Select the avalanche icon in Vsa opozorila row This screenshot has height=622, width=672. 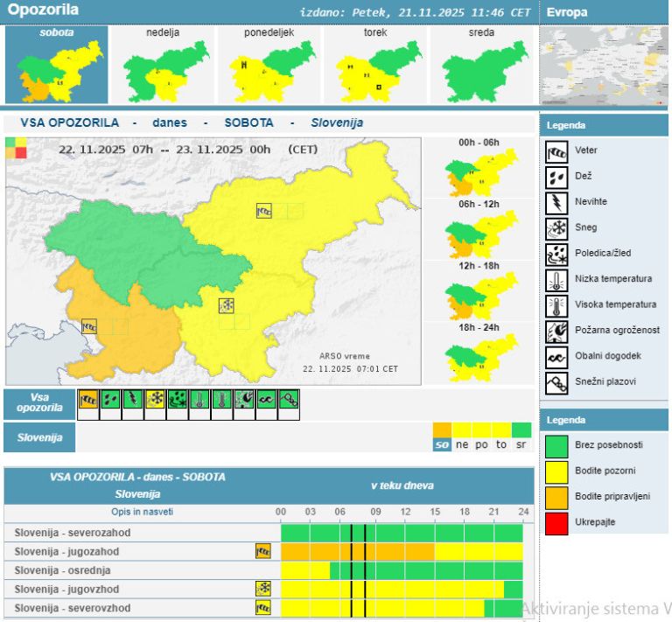pos(290,401)
